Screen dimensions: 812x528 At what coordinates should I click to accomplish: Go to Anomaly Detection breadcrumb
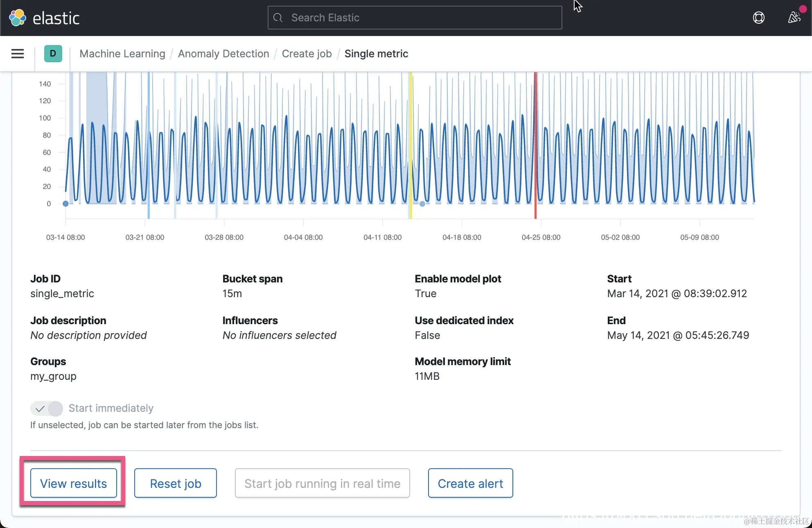223,54
